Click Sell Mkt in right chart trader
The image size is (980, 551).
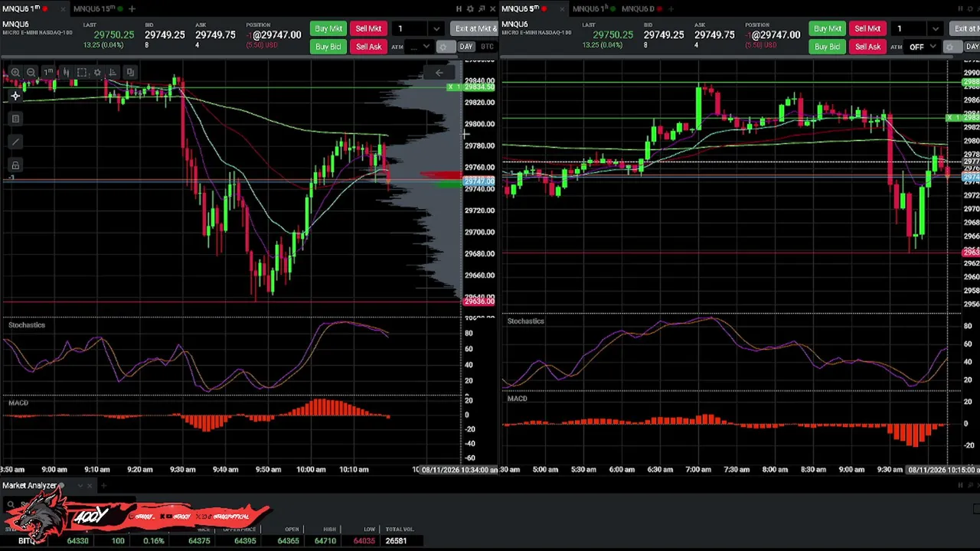868,28
